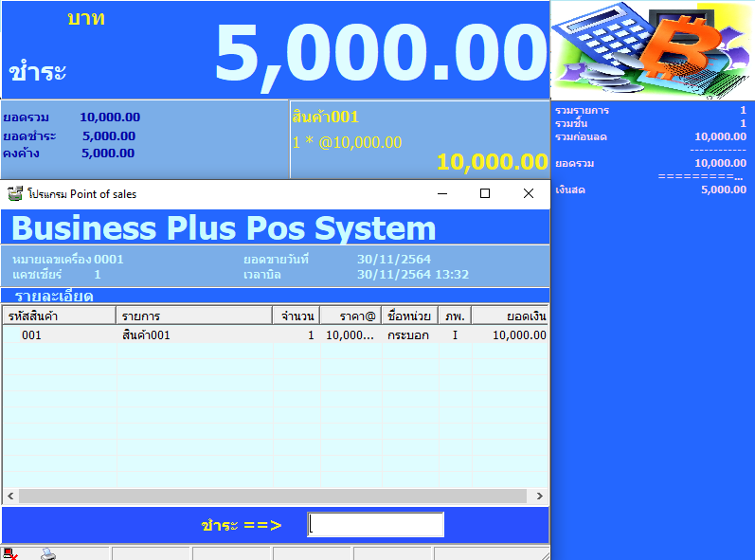Click the ราคา@ column header
755x560 pixels.
click(351, 316)
